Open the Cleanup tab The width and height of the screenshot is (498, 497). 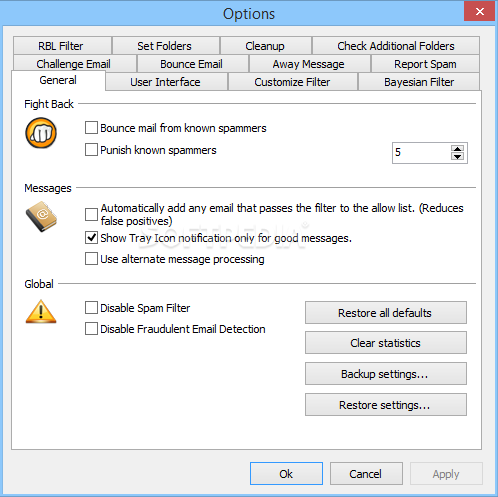266,46
